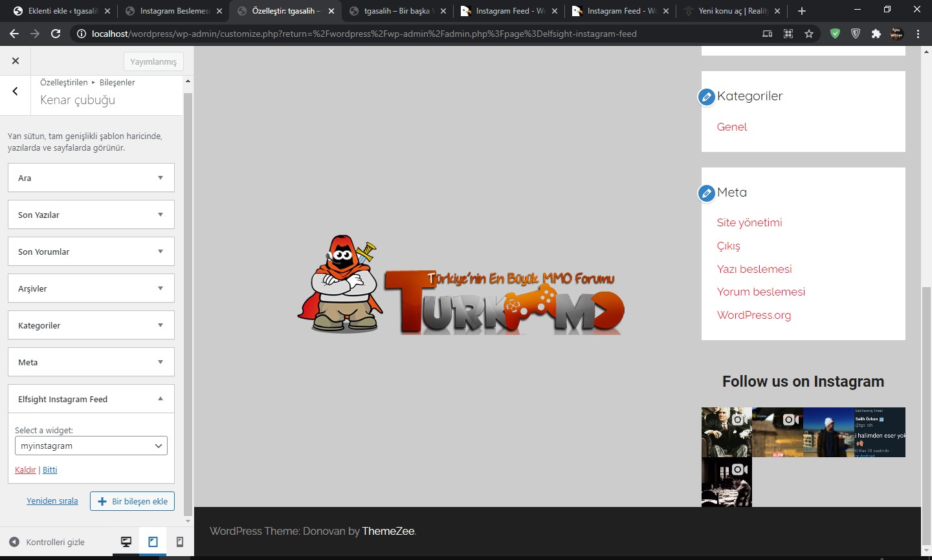Bookmark this page with the star
The width and height of the screenshot is (932, 560).
coord(809,34)
